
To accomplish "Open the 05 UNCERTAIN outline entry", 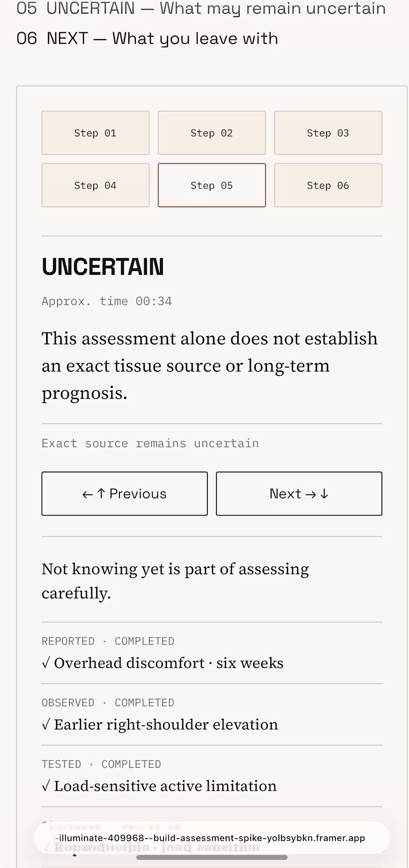I will tap(201, 8).
